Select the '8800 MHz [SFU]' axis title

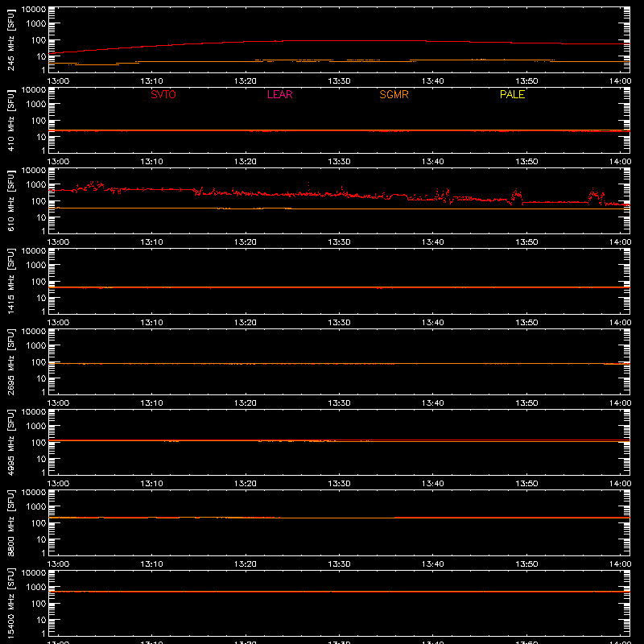click(11, 523)
